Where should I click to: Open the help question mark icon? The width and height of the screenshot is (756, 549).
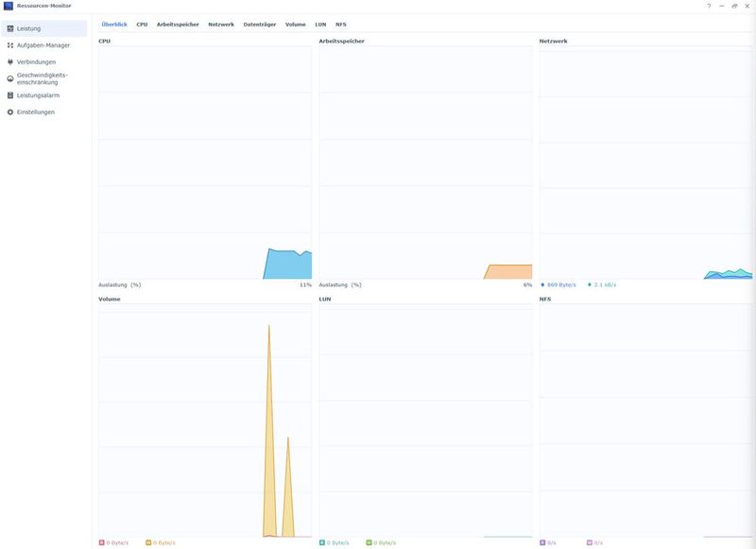(x=708, y=5)
